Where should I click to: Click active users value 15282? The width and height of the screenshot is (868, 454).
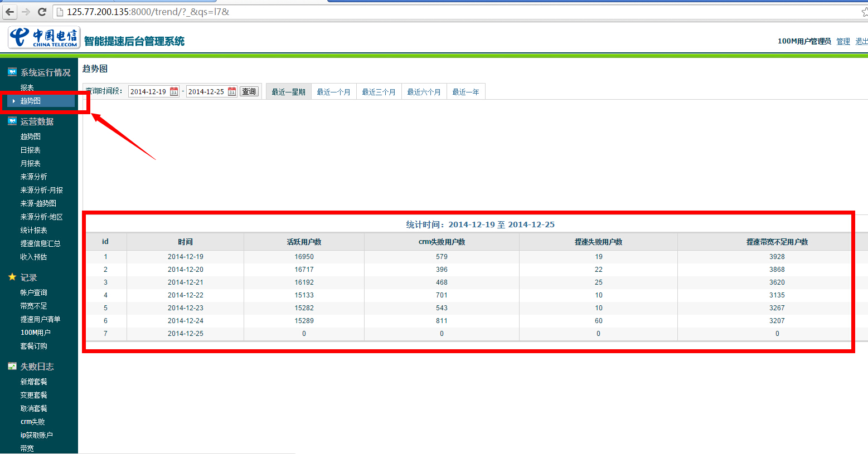click(304, 308)
